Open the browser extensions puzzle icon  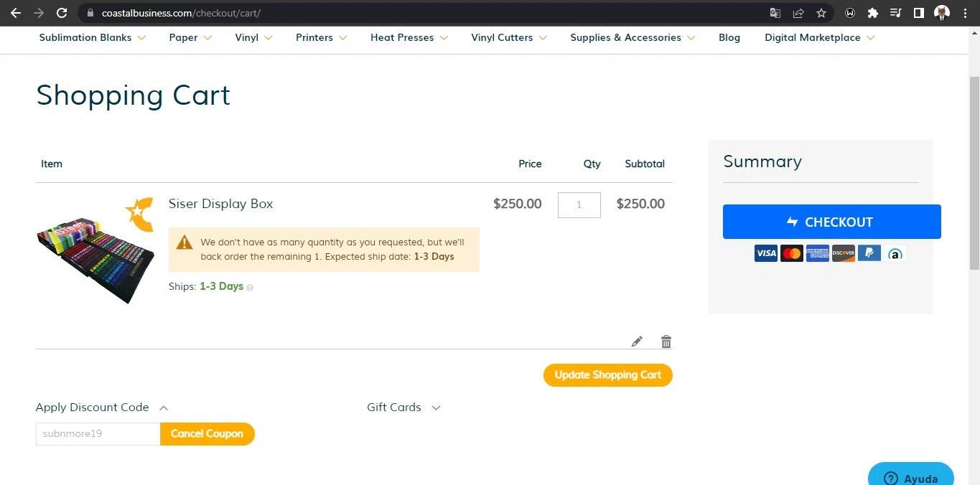point(873,13)
